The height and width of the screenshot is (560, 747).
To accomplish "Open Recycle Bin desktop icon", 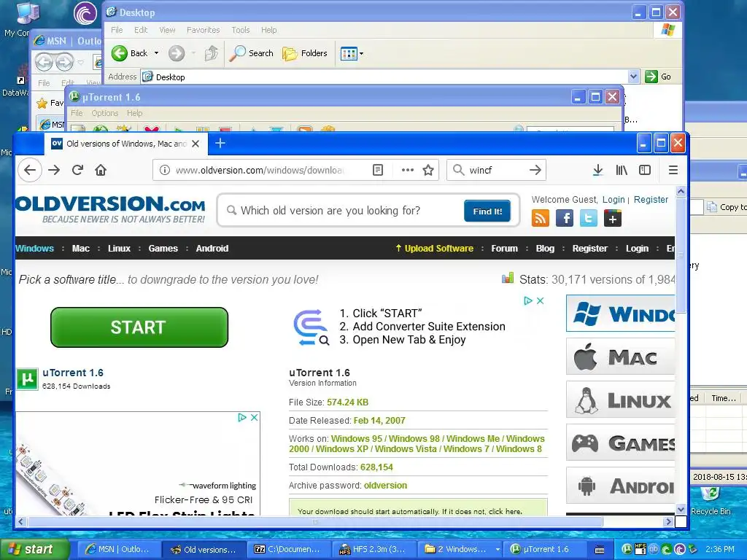I will point(711,501).
